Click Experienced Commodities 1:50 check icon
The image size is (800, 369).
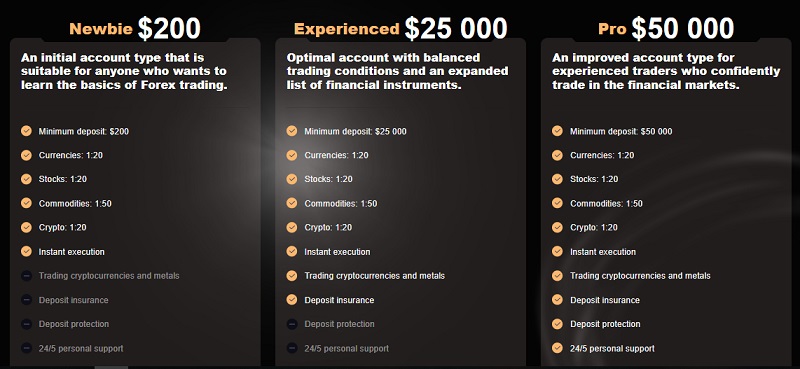pyautogui.click(x=292, y=203)
